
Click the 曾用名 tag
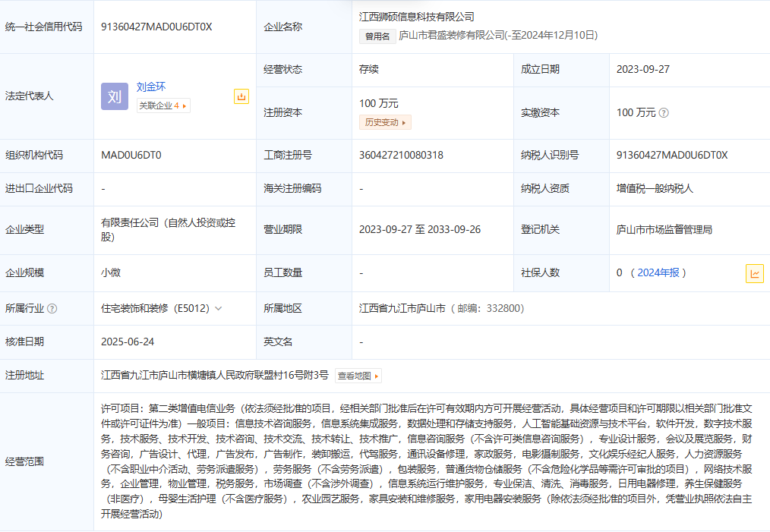tap(377, 36)
